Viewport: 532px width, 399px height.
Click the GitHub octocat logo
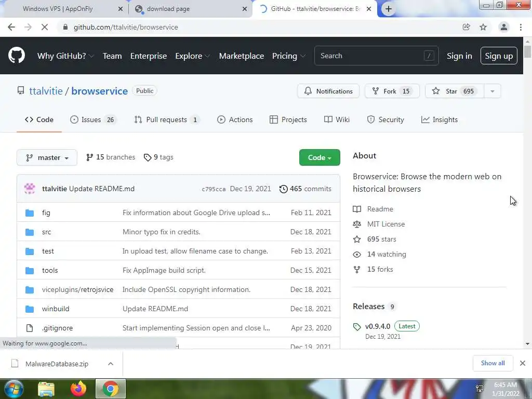coord(16,55)
